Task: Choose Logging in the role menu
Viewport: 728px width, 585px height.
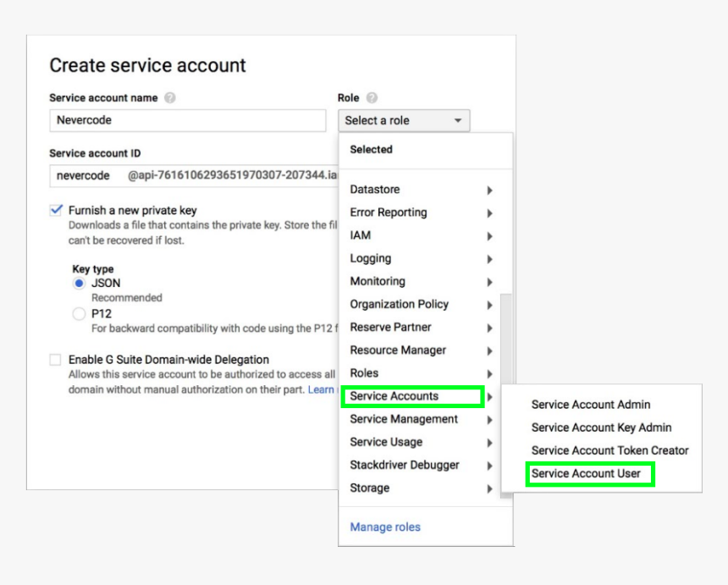Action: click(x=371, y=258)
